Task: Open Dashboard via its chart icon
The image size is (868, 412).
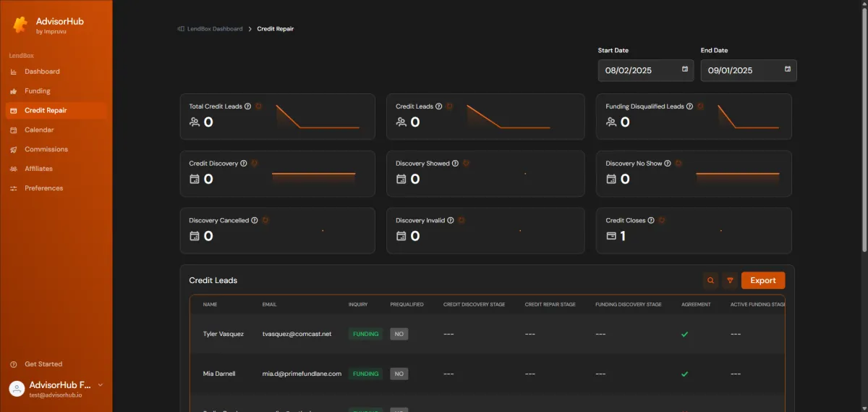Action: pos(14,72)
